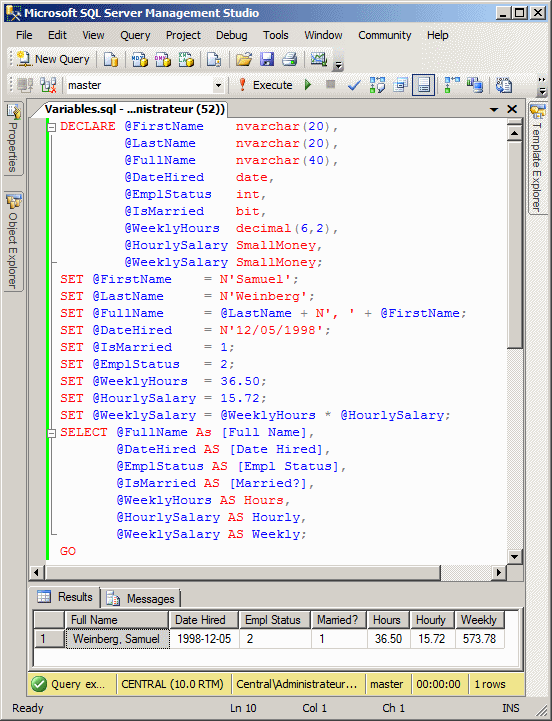Open the Window menu

323,35
